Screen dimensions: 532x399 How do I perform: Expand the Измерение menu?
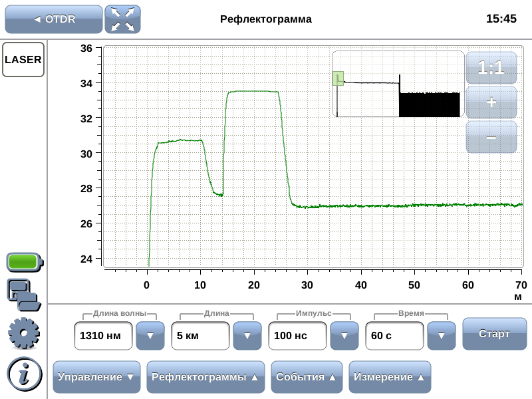click(390, 377)
